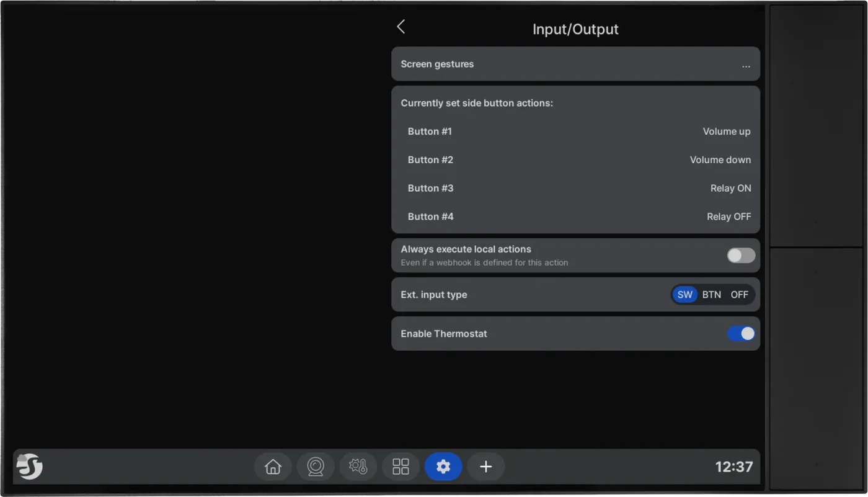Select SW external input type
This screenshot has height=497, width=868.
pos(685,295)
